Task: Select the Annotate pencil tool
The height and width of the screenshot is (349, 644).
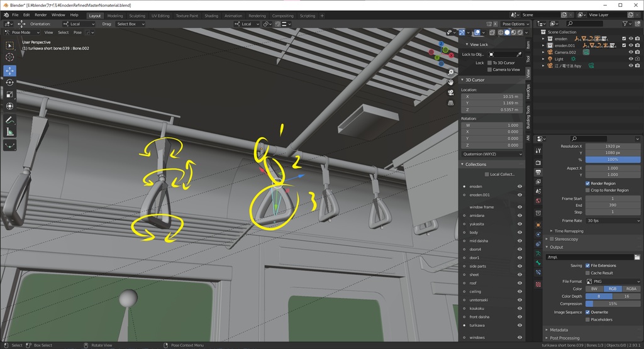Action: pyautogui.click(x=9, y=120)
